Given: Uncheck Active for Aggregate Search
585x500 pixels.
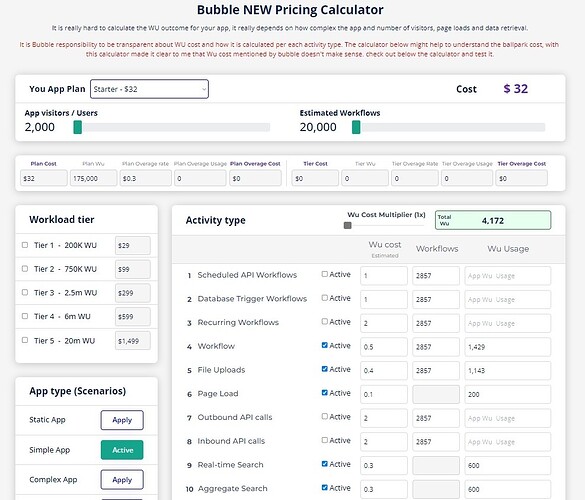Looking at the screenshot, I should pos(325,487).
